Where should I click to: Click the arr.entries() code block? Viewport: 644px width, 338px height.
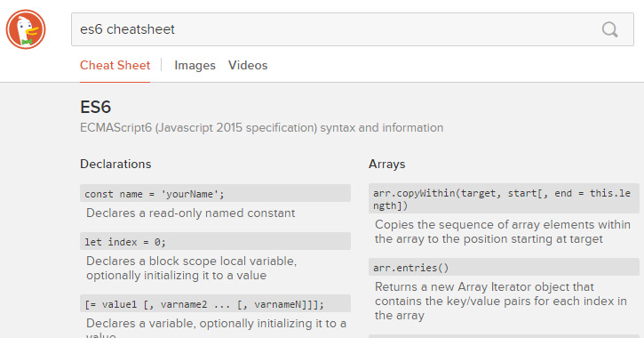[x=504, y=267]
